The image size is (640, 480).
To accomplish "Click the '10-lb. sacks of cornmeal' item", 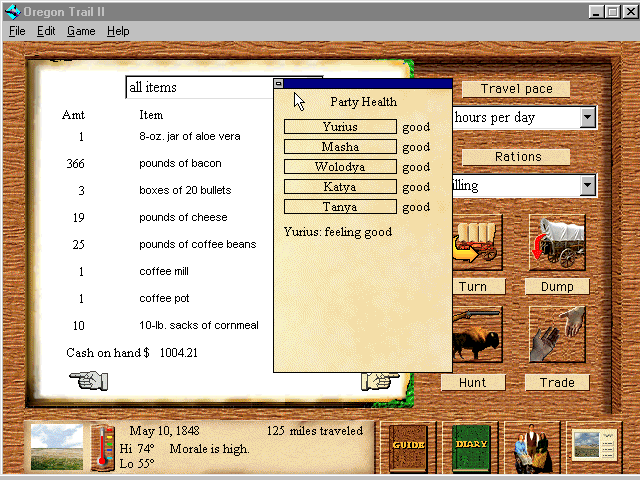I will coord(199,325).
